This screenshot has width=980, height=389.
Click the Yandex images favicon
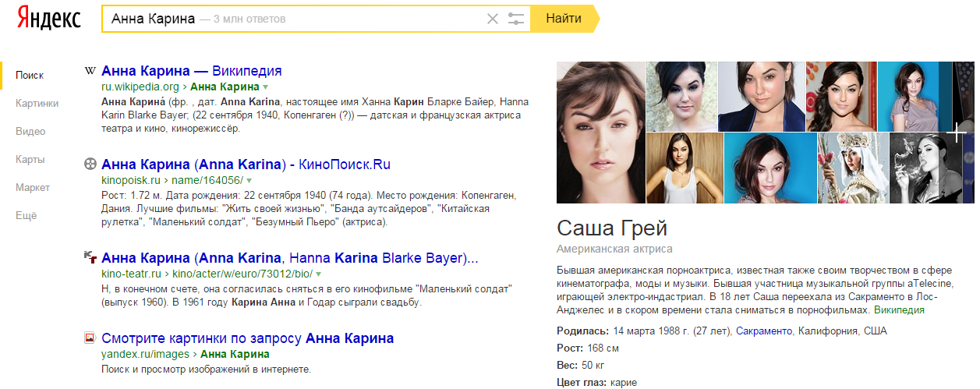[x=90, y=338]
